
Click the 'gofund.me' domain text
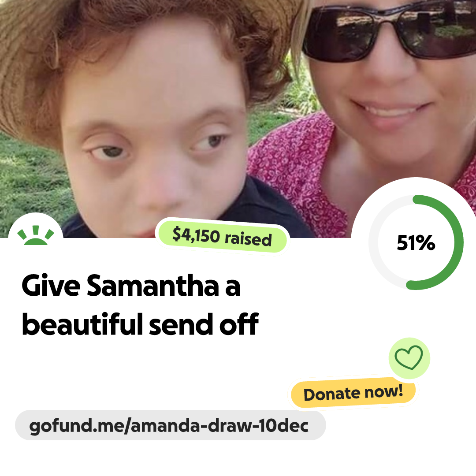77,426
